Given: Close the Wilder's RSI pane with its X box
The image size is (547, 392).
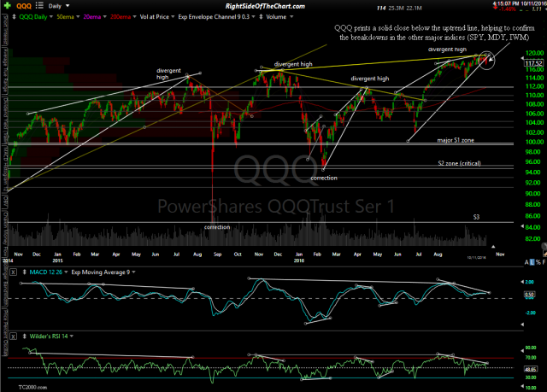Looking at the screenshot, I should 13,336.
